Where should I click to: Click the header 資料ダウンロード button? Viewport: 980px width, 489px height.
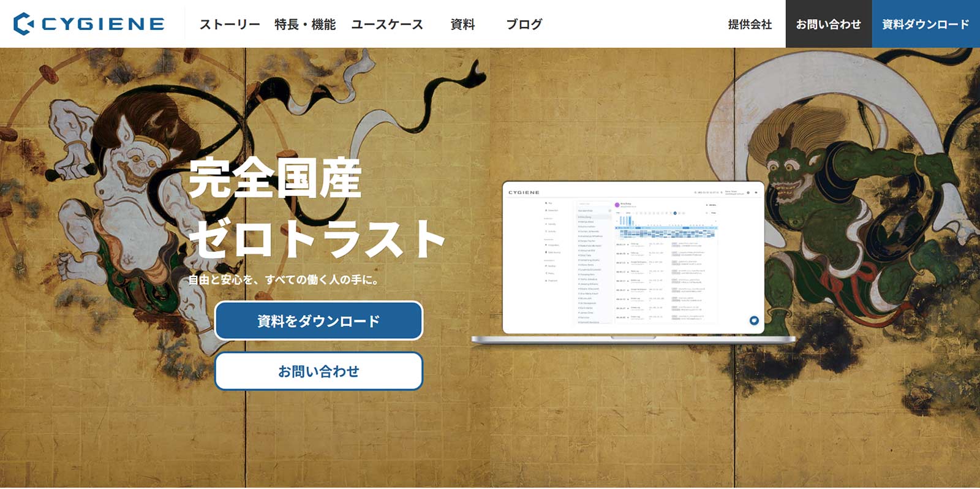[926, 24]
